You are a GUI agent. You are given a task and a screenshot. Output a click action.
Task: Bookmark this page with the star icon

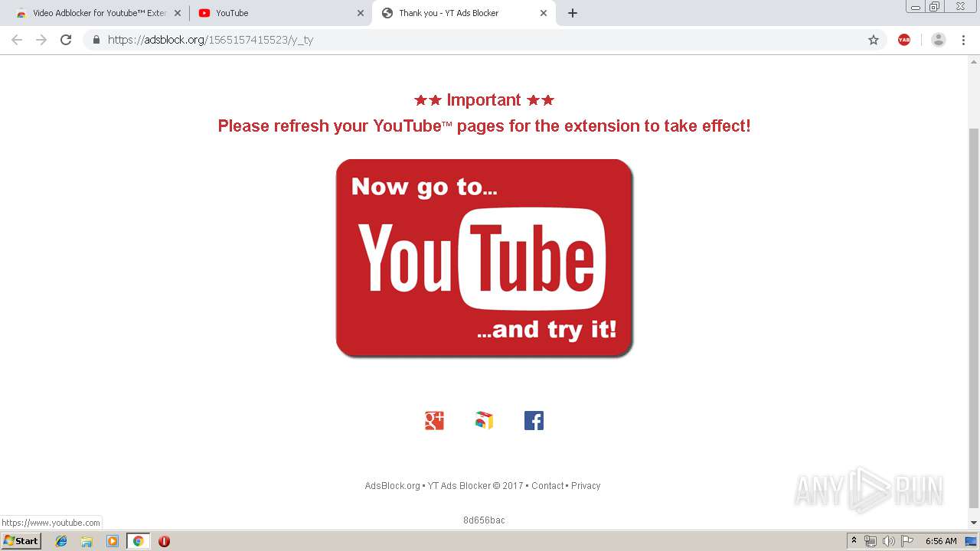coord(874,40)
